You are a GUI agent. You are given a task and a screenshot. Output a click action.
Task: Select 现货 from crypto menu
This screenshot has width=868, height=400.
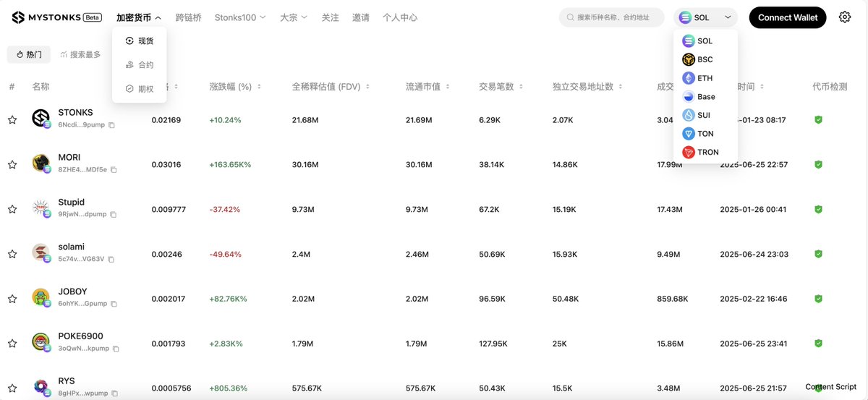[x=140, y=41]
